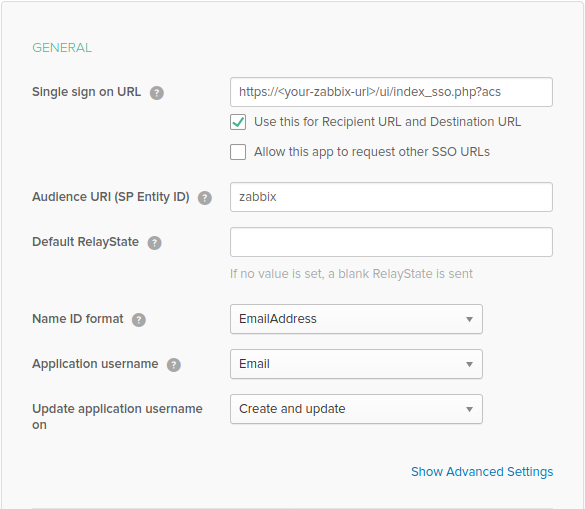
Task: Click the Audience URI (SP Entity ID) label text
Action: pyautogui.click(x=111, y=197)
